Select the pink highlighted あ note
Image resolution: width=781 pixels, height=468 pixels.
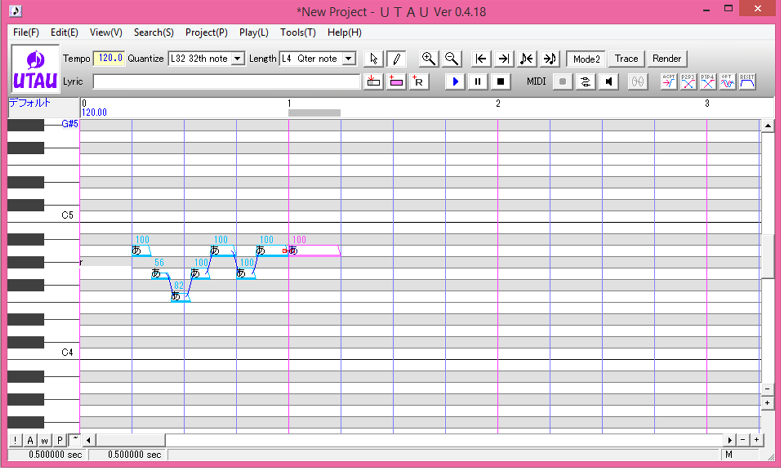point(314,250)
